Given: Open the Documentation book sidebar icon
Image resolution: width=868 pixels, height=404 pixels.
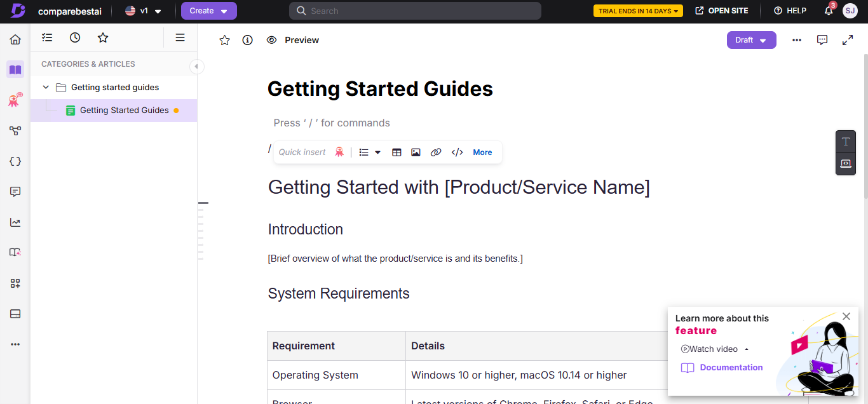Looking at the screenshot, I should [x=15, y=69].
